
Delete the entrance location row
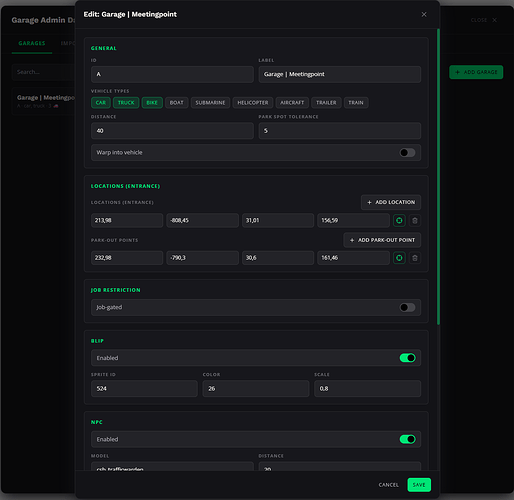(x=415, y=220)
